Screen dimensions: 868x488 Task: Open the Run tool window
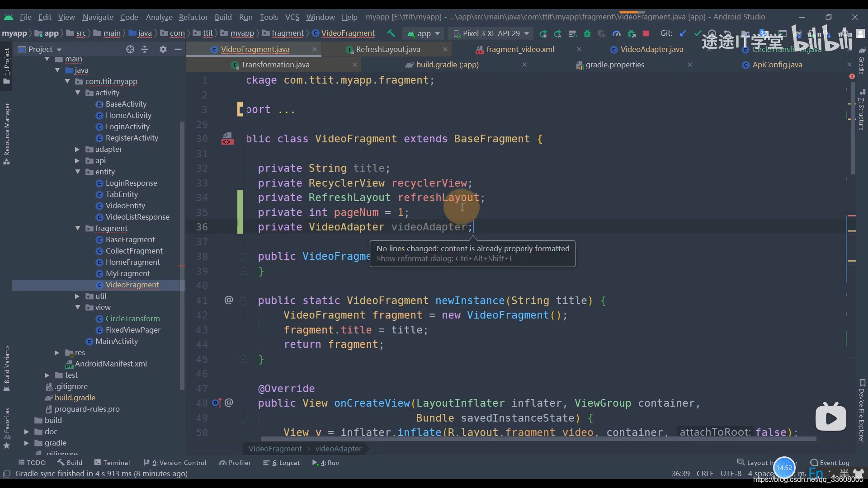pos(326,463)
